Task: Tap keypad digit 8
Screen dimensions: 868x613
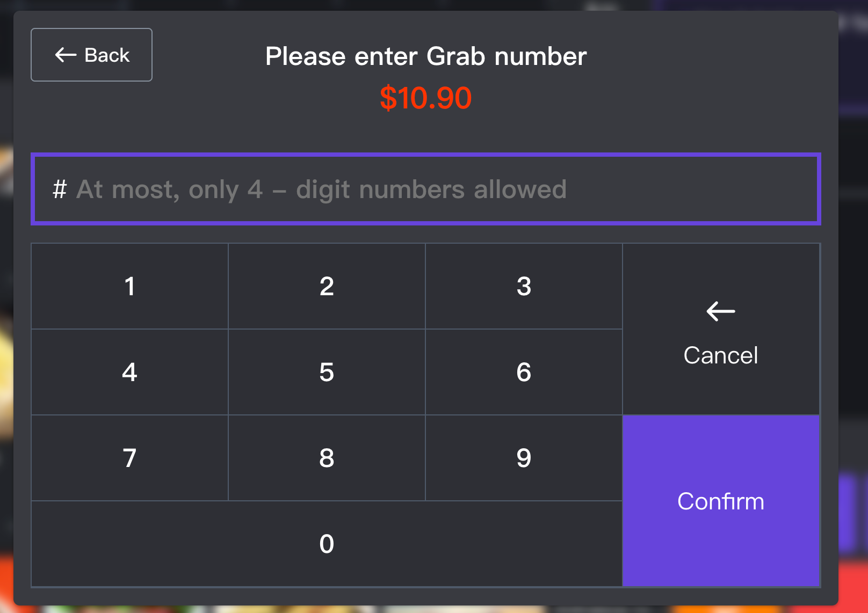Action: click(x=327, y=458)
